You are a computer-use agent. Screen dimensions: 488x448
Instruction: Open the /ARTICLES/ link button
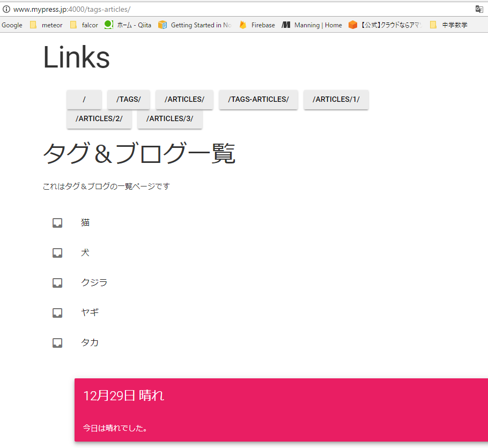click(184, 100)
